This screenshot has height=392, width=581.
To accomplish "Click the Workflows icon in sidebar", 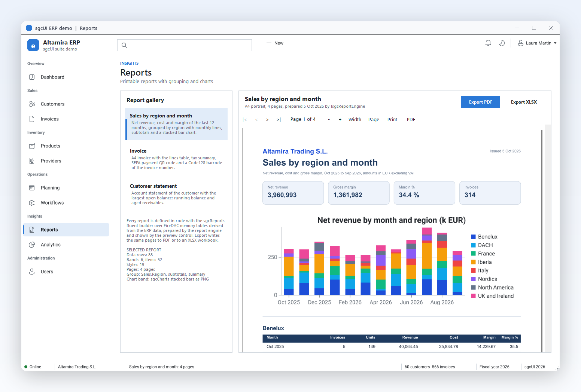I will pos(32,203).
